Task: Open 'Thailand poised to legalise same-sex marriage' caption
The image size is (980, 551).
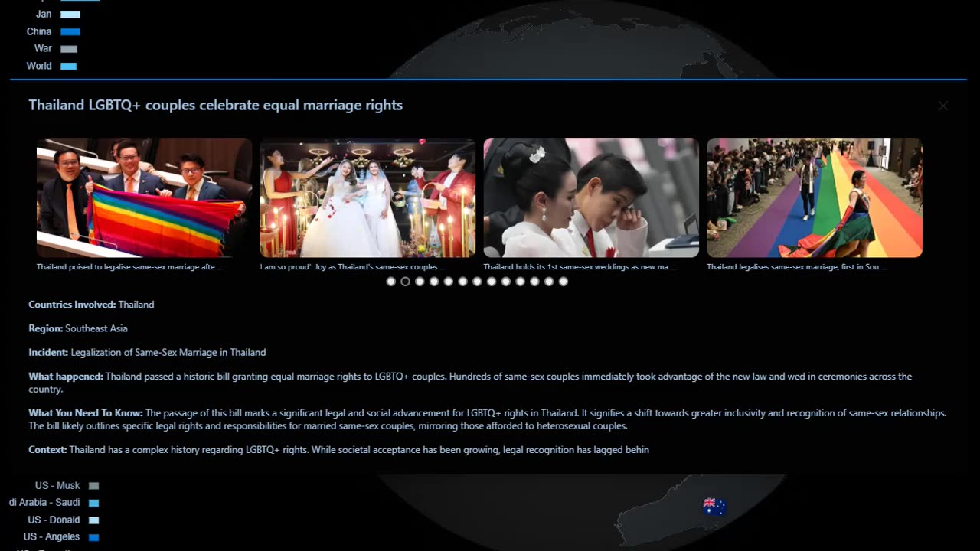Action: click(129, 267)
